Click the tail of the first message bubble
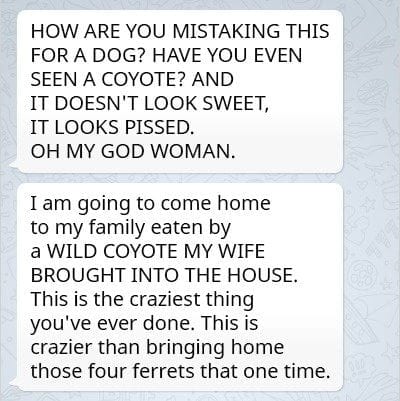Image resolution: width=400 pixels, height=401 pixels. (x=13, y=164)
